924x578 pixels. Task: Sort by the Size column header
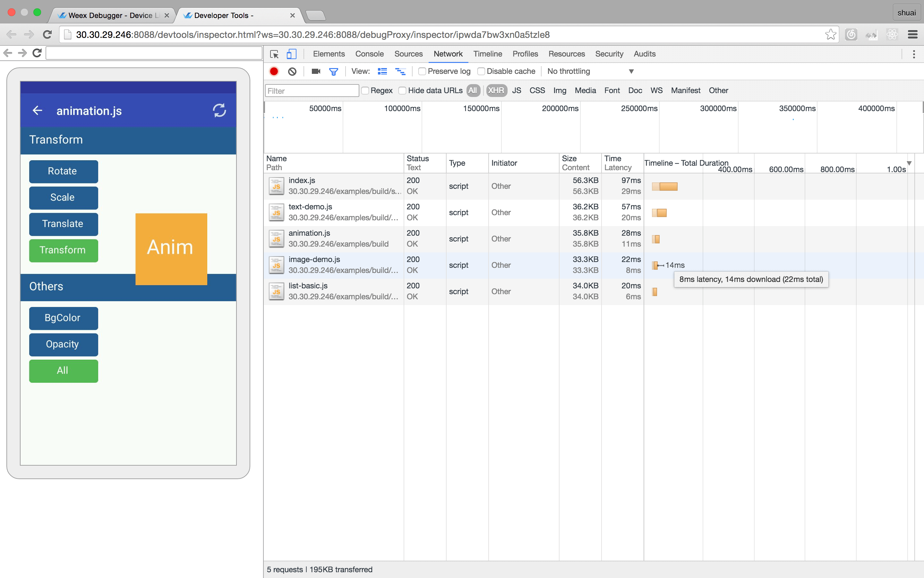pyautogui.click(x=580, y=163)
